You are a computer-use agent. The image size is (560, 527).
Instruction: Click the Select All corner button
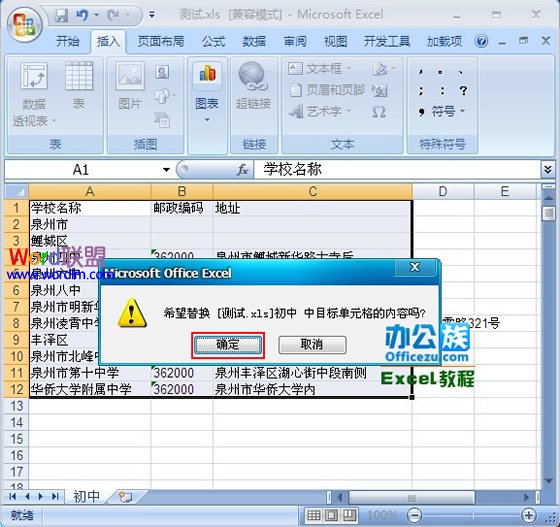pos(16,192)
